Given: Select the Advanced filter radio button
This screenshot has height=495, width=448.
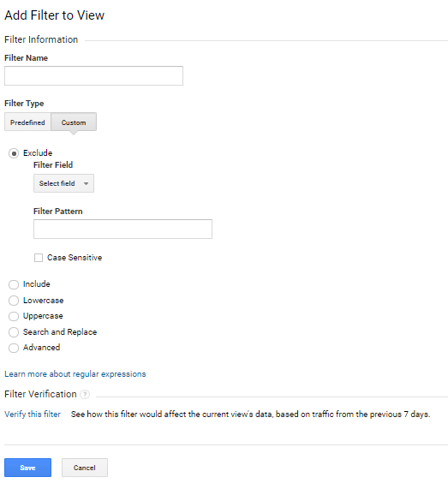Looking at the screenshot, I should point(14,348).
